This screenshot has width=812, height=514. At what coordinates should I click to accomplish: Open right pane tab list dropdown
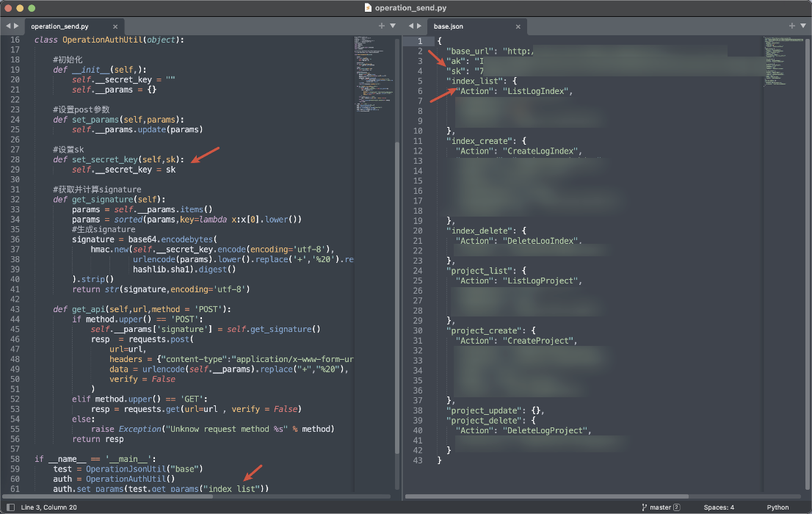pyautogui.click(x=803, y=26)
